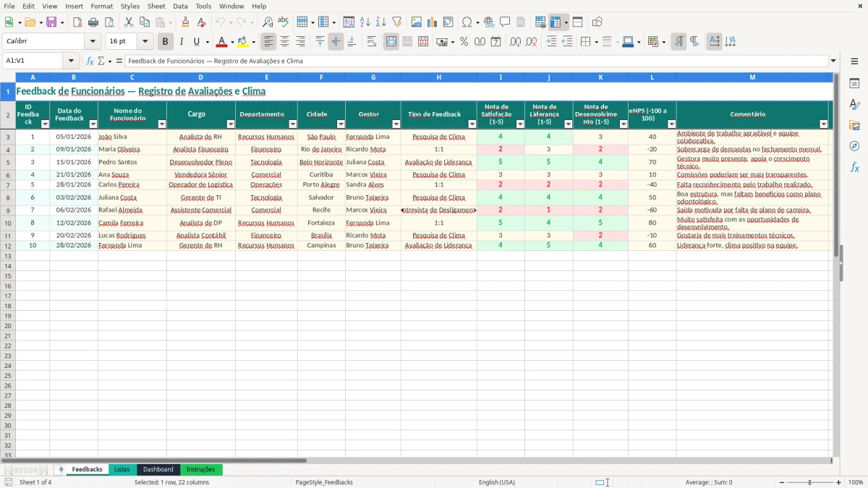Sort descending Z to A
868x488 pixels.
pos(380,22)
